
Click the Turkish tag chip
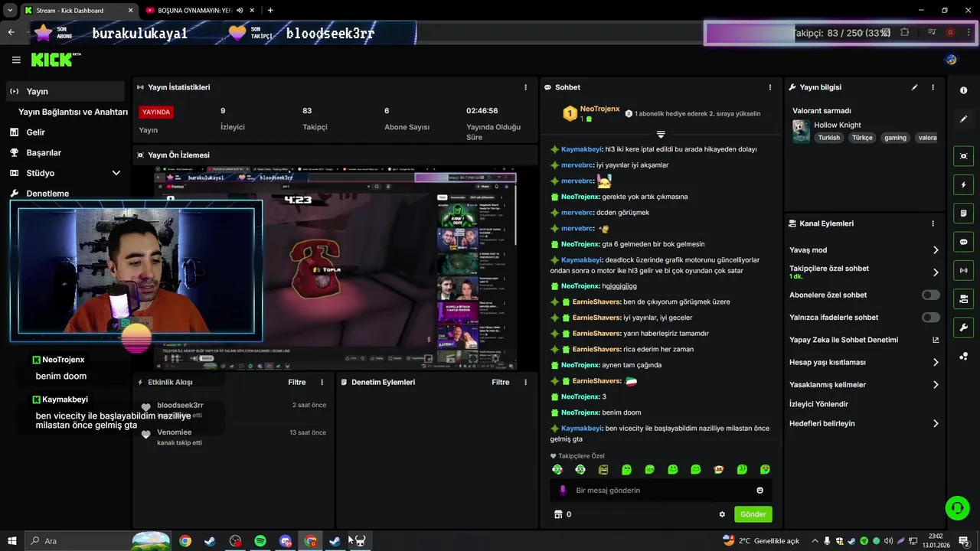828,138
